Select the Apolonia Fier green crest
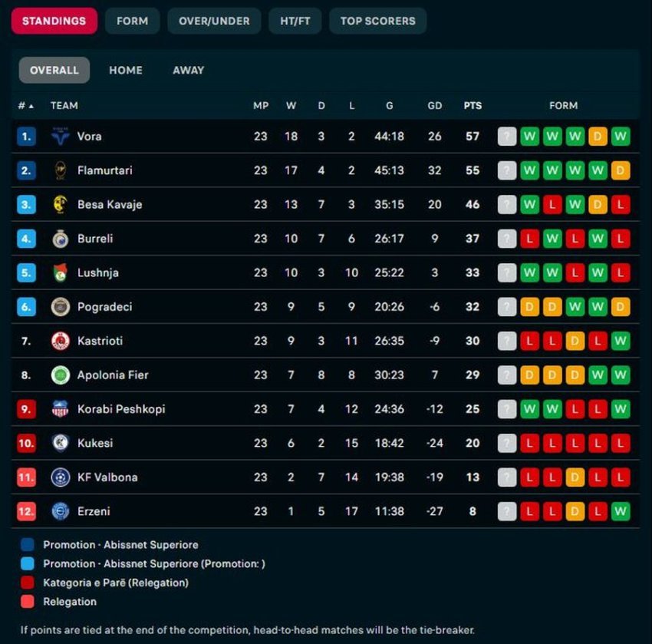Viewport: 652px width, 644px height. pos(61,375)
